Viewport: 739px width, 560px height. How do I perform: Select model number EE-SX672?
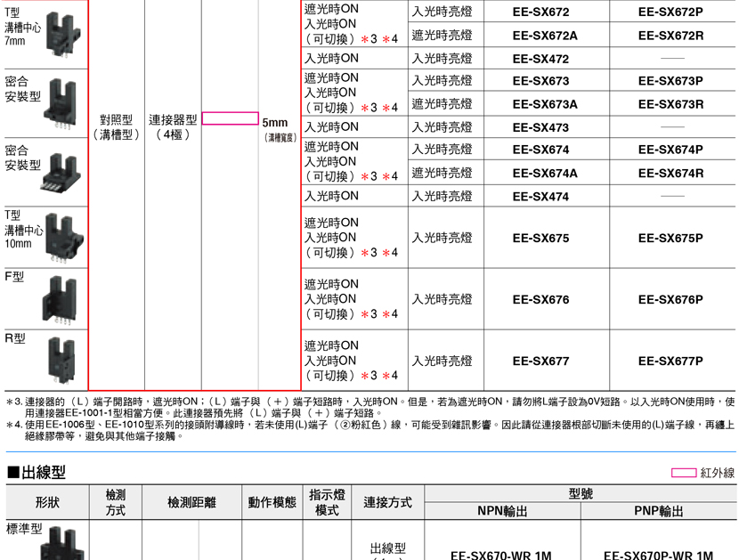coord(540,12)
